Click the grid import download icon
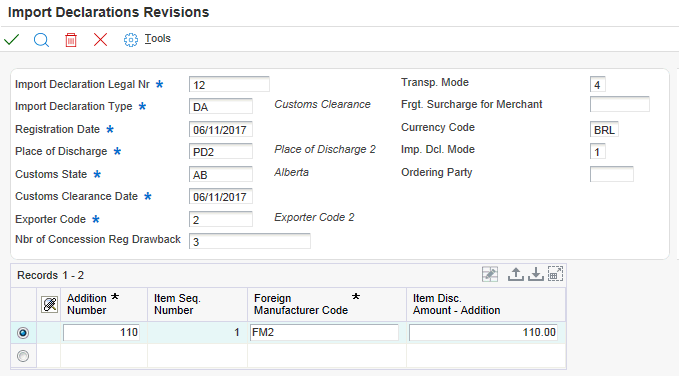Viewport: 679px width, 376px height. click(536, 274)
